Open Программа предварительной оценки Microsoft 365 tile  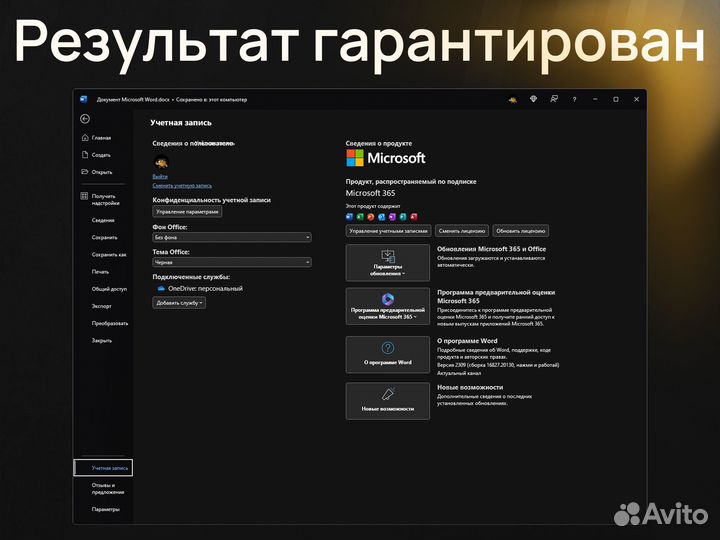388,306
